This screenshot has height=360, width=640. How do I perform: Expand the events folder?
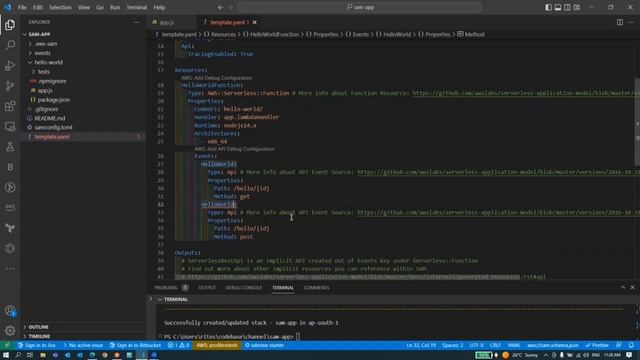[x=42, y=53]
